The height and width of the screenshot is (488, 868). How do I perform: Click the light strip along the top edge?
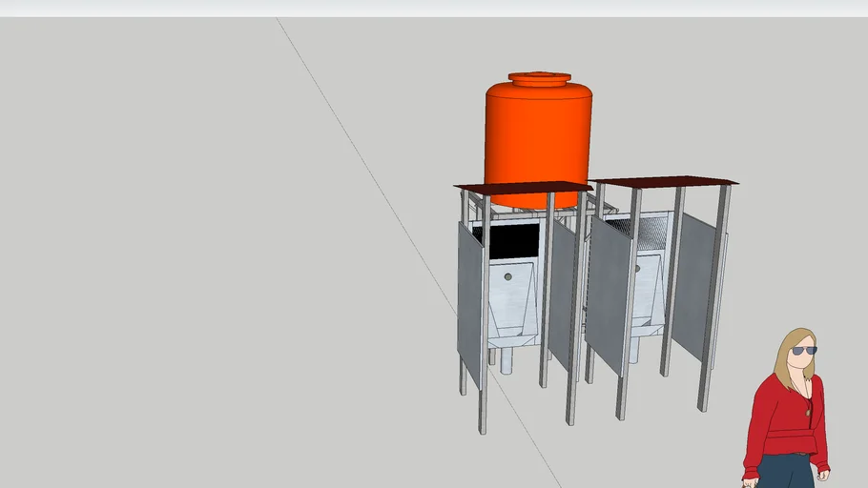click(x=434, y=8)
